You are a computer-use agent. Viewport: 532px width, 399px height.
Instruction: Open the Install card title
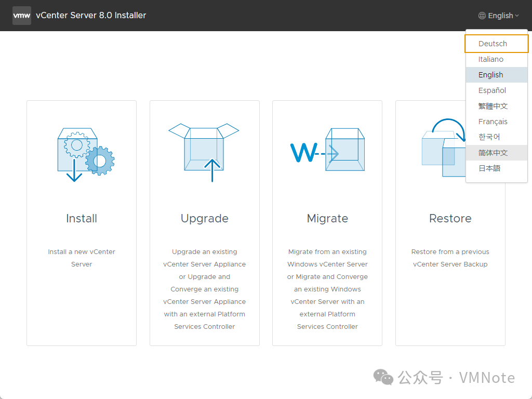point(82,219)
